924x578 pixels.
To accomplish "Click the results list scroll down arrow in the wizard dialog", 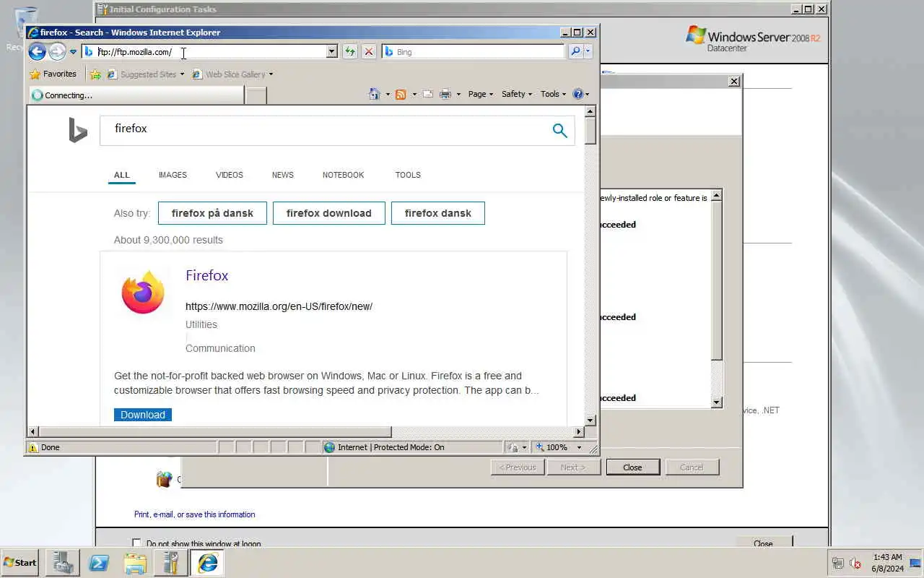I will point(716,402).
